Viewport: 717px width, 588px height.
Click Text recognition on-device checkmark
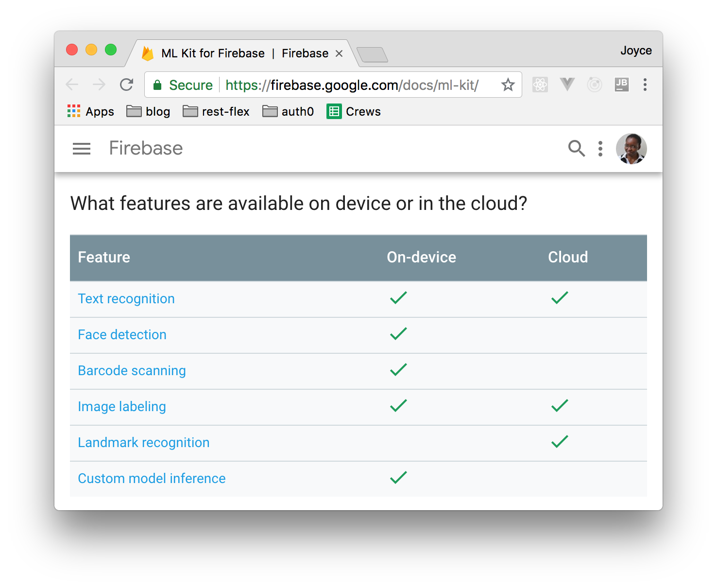point(398,298)
